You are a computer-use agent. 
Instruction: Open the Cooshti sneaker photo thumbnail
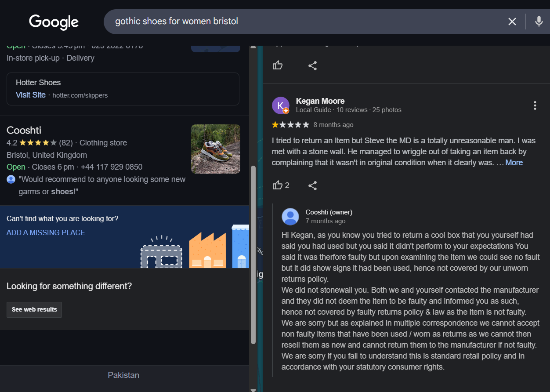[x=216, y=149]
